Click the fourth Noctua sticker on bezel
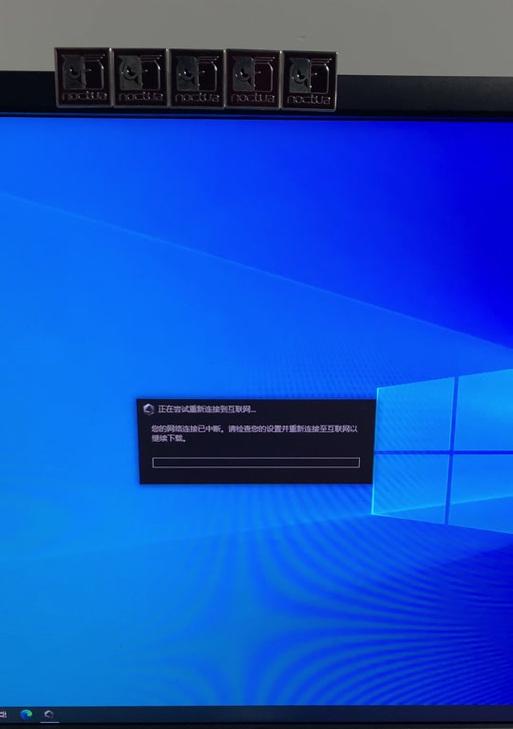Image resolution: width=513 pixels, height=729 pixels. [x=253, y=80]
